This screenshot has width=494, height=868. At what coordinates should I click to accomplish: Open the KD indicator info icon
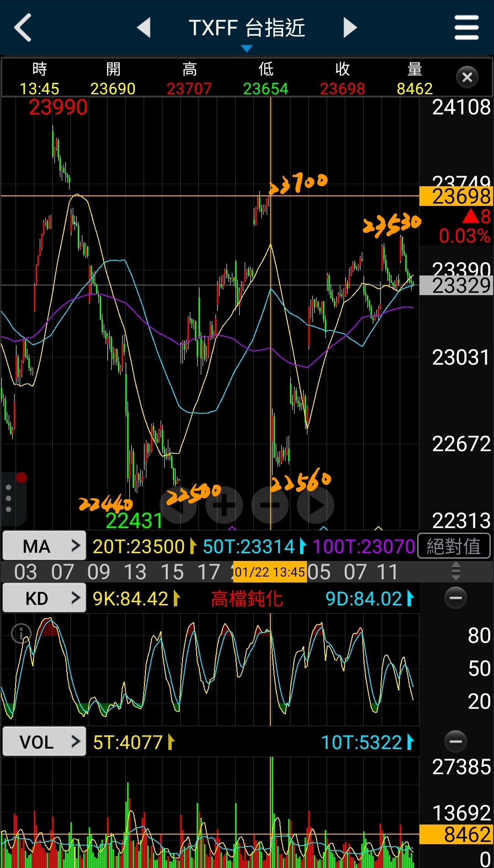pos(21,633)
